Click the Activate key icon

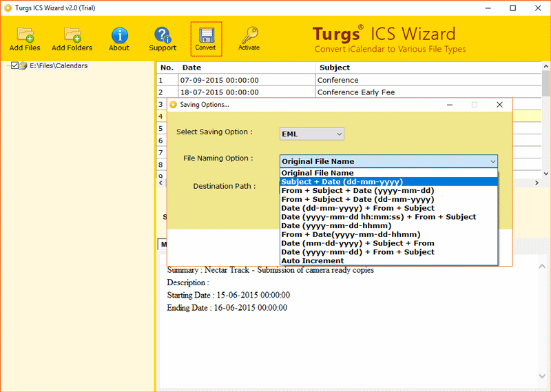(249, 35)
